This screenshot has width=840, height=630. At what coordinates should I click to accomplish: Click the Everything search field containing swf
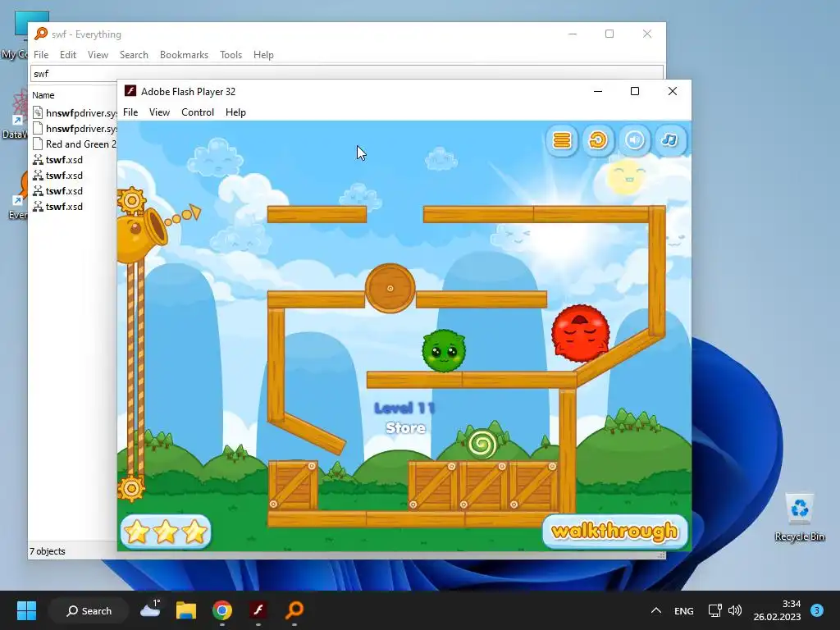347,73
